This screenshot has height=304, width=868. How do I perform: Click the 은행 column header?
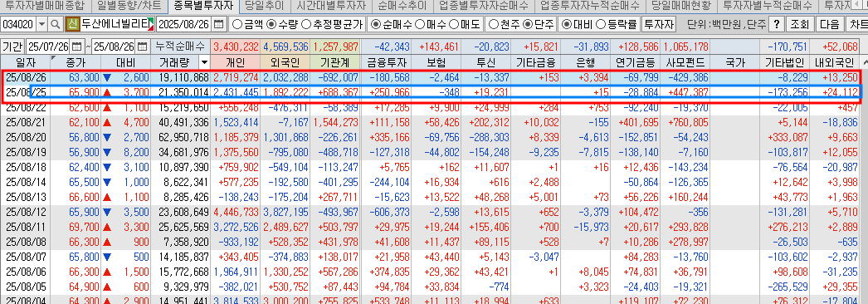[586, 62]
